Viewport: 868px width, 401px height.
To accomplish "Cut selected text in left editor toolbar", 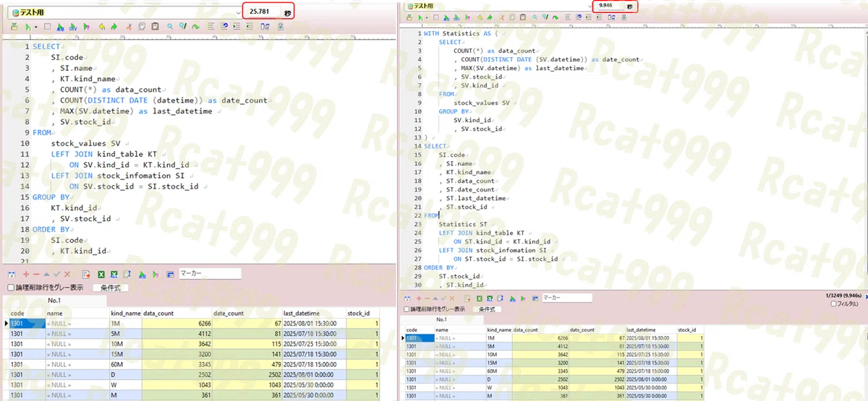I will [129, 27].
